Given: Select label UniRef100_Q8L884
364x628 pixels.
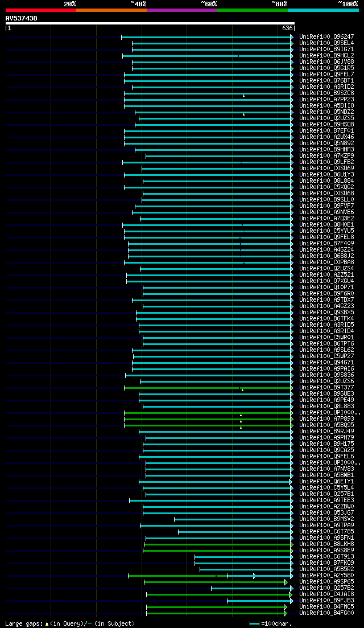Looking at the screenshot, I should pyautogui.click(x=326, y=181).
